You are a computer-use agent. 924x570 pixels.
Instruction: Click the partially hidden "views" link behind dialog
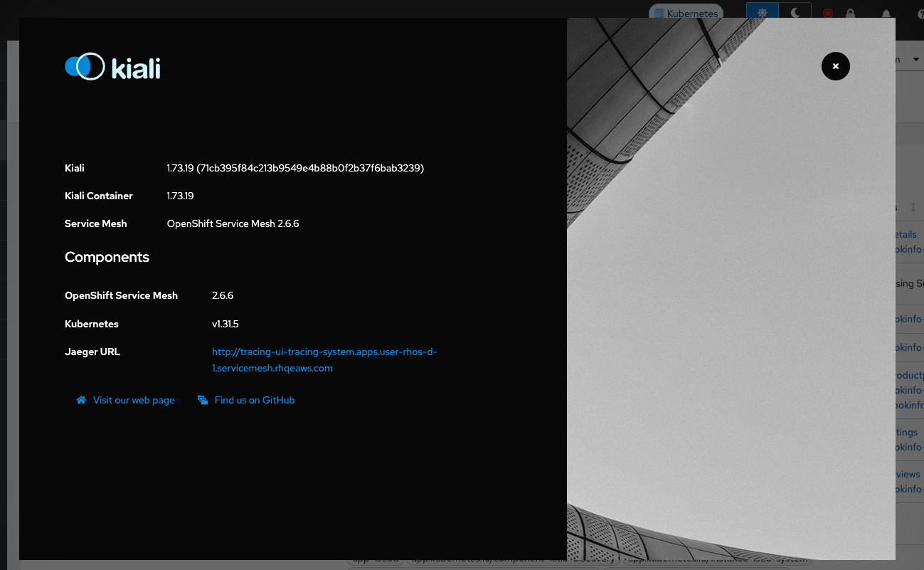pyautogui.click(x=908, y=474)
